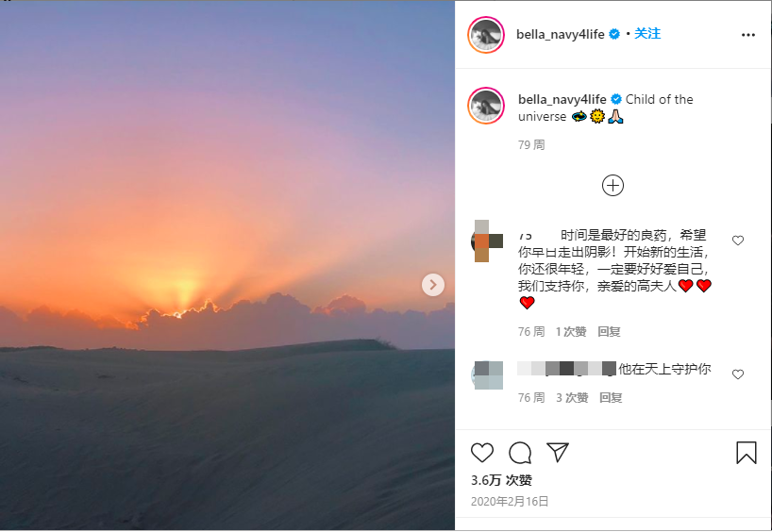Load more comments with plus circle
This screenshot has height=532, width=772.
[x=613, y=186]
